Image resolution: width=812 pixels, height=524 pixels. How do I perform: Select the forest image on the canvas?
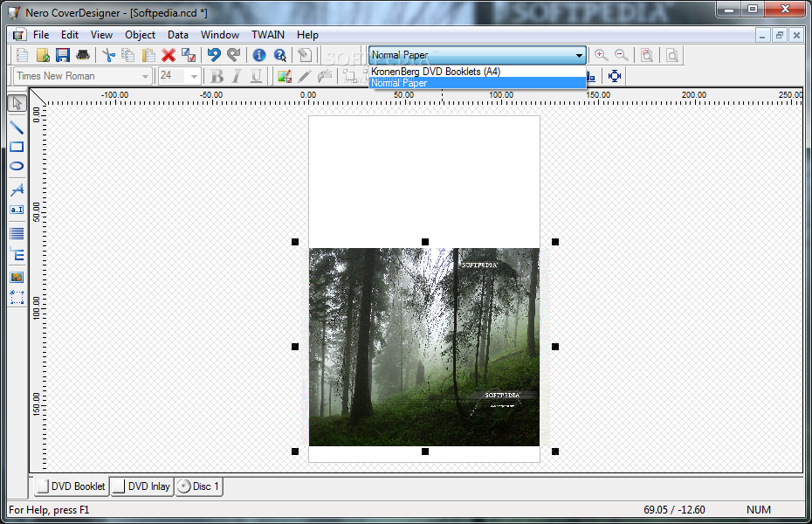pos(424,347)
